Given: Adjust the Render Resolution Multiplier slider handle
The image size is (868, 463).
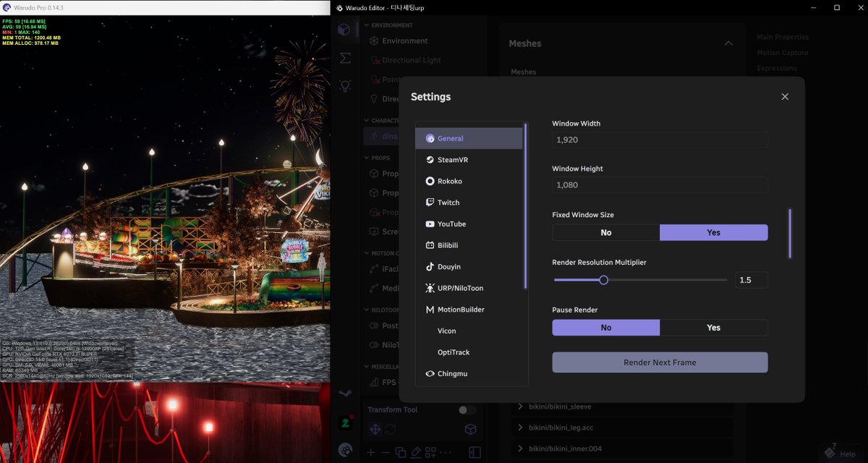Looking at the screenshot, I should 603,280.
